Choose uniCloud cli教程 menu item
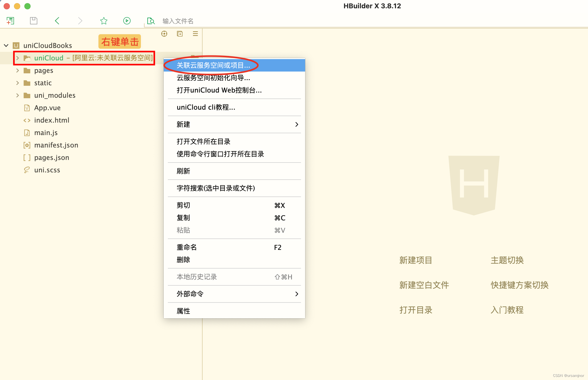588x380 pixels. click(234, 107)
